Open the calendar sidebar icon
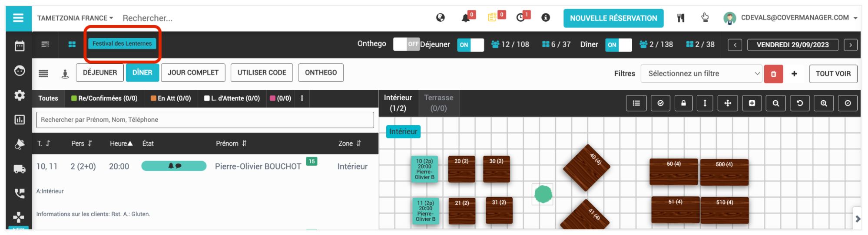Viewport: 868px width, 235px height. (x=20, y=46)
